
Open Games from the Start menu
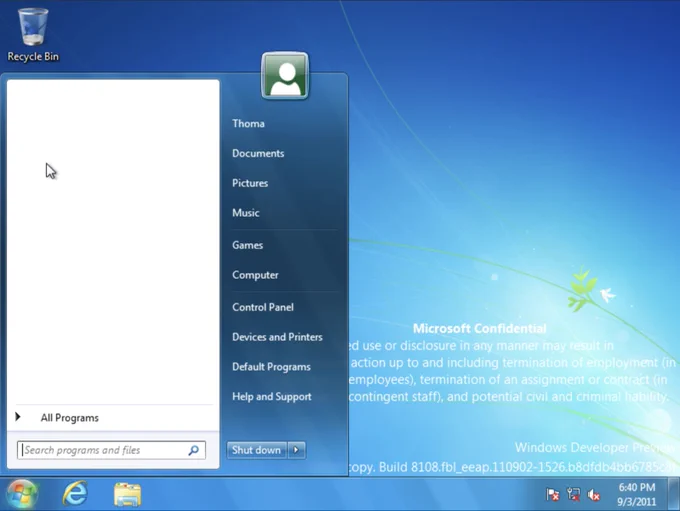[247, 245]
